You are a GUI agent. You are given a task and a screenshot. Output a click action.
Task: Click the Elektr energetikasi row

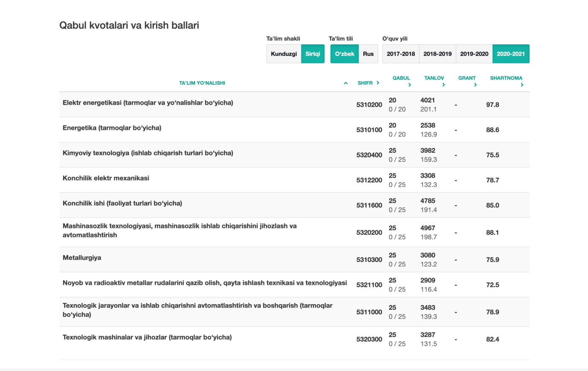click(294, 105)
